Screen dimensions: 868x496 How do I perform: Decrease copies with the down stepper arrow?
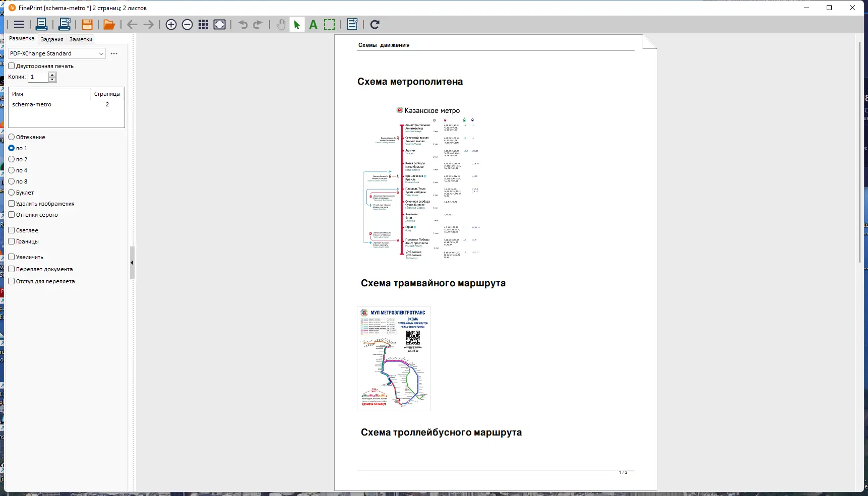[52, 79]
